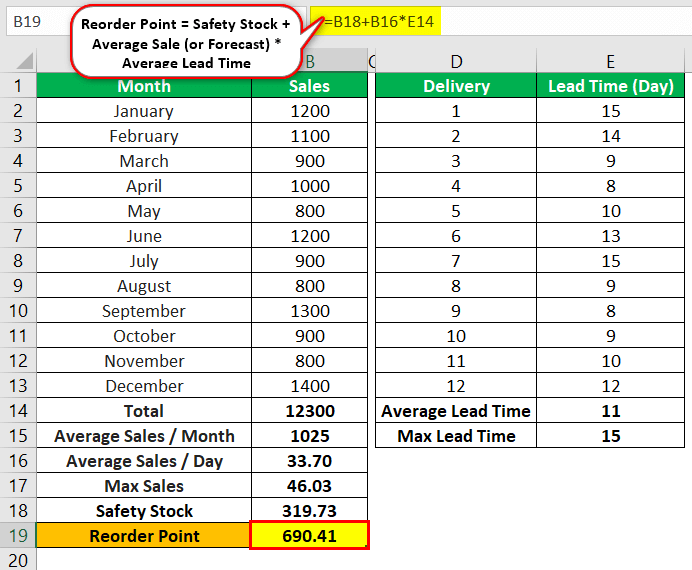The height and width of the screenshot is (570, 692).
Task: Select row 1 header
Action: pos(18,86)
